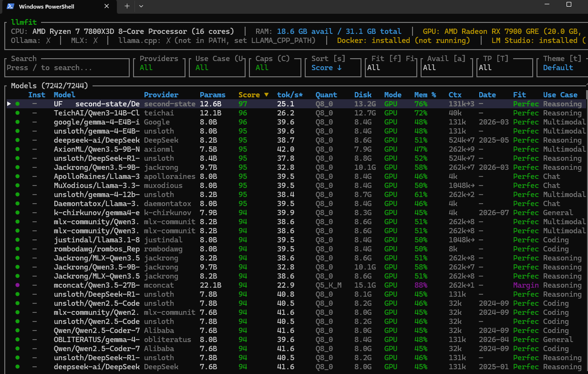Select mlx-community/Qwen2. model

[97, 313]
